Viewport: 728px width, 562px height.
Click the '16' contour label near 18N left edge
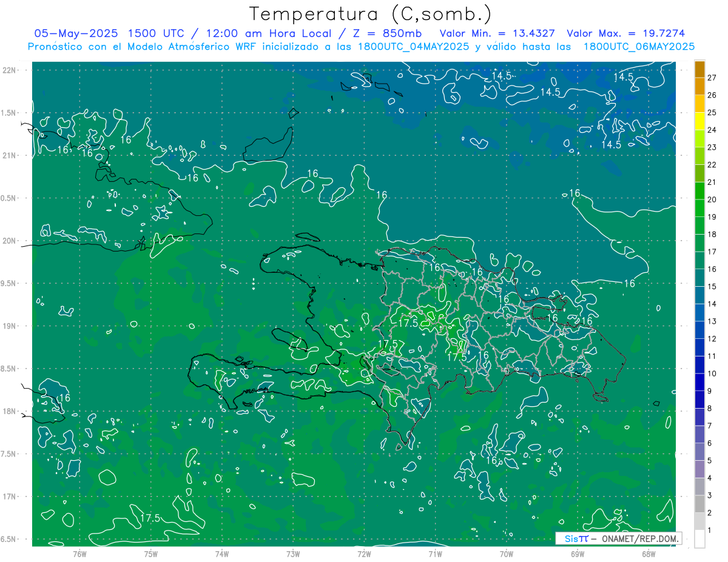tap(64, 398)
